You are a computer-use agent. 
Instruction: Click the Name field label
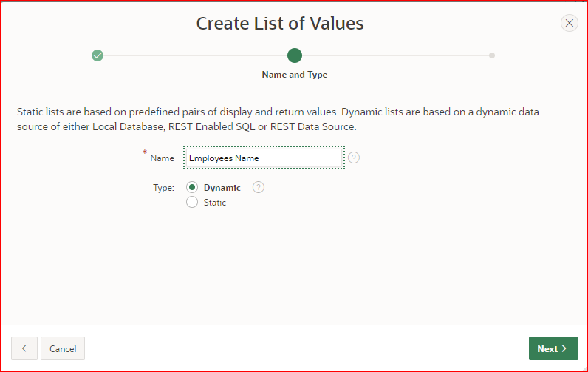(162, 158)
